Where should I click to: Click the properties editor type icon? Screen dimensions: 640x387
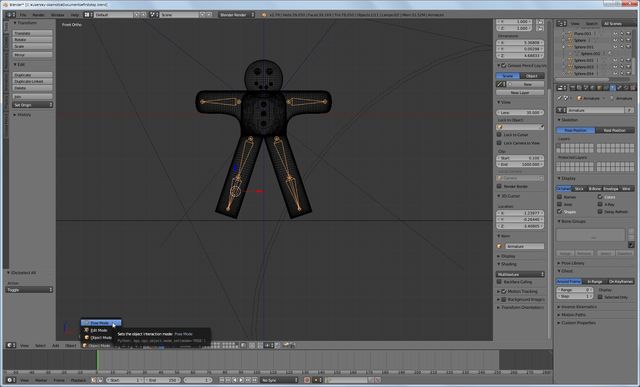click(562, 88)
